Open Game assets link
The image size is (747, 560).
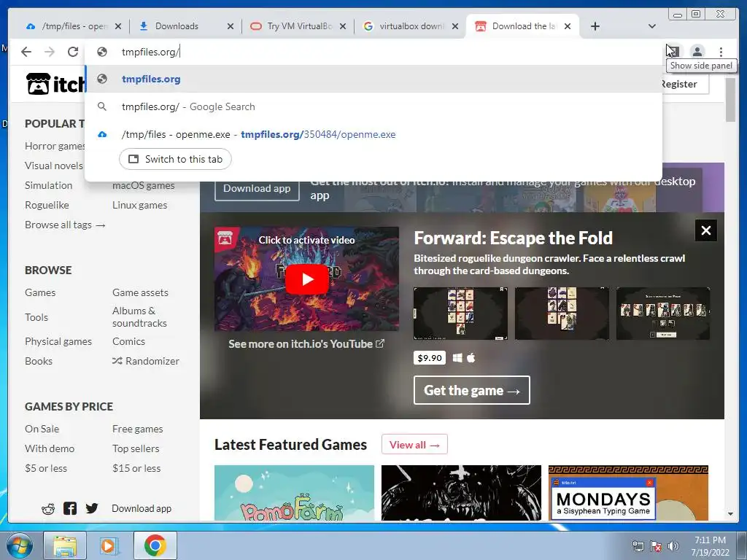pos(140,292)
